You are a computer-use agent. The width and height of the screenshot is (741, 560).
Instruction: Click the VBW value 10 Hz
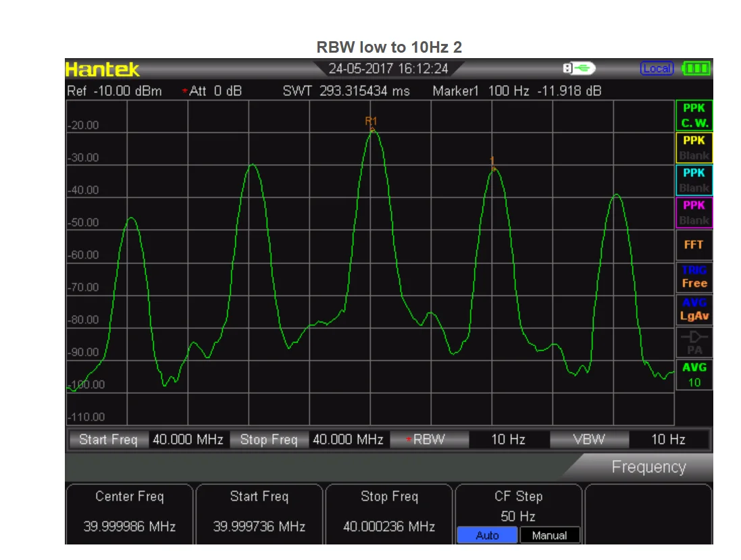click(x=668, y=440)
